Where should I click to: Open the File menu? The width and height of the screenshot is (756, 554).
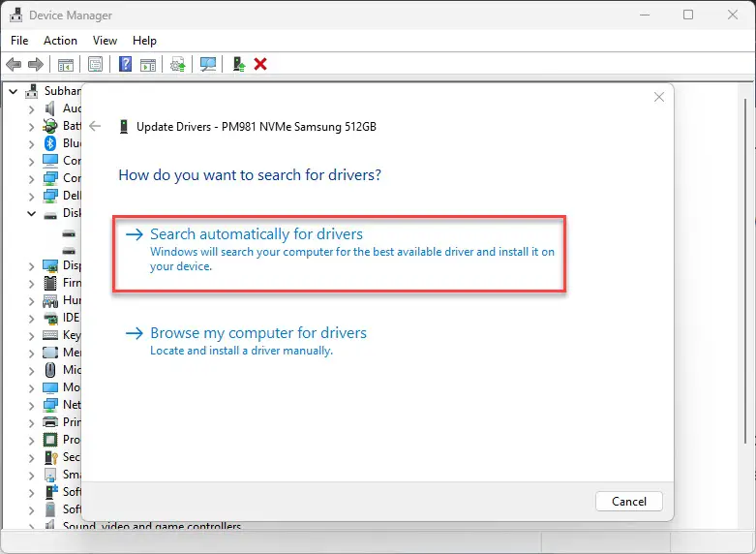pyautogui.click(x=19, y=41)
